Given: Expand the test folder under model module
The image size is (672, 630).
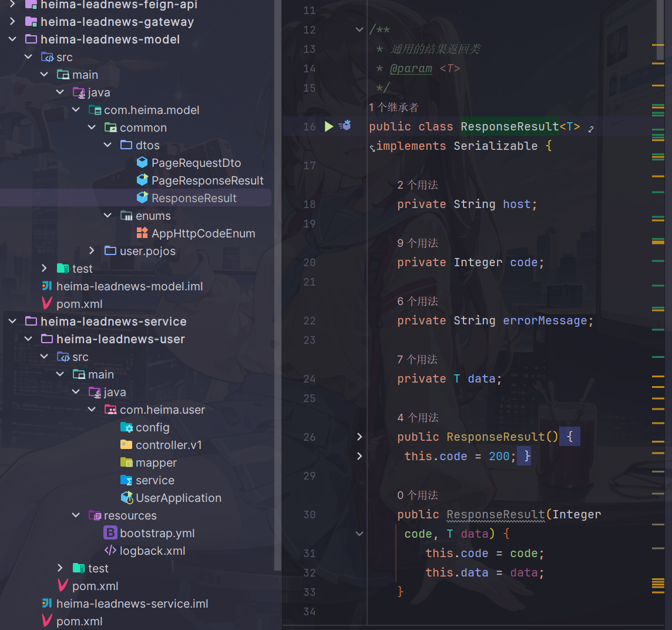Looking at the screenshot, I should pyautogui.click(x=44, y=268).
